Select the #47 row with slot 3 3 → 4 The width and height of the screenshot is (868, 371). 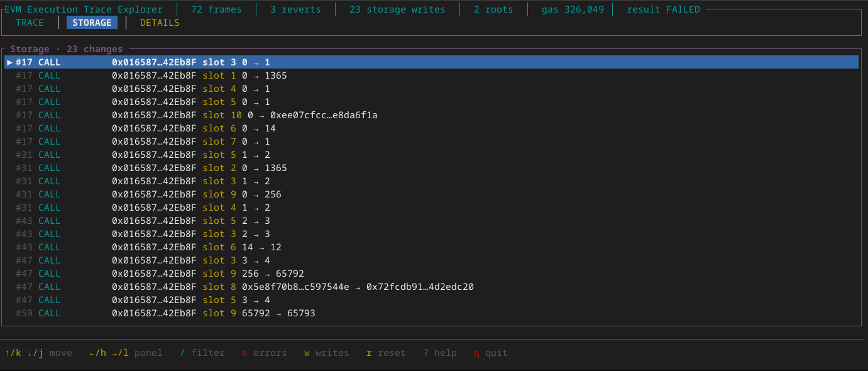[x=432, y=260]
